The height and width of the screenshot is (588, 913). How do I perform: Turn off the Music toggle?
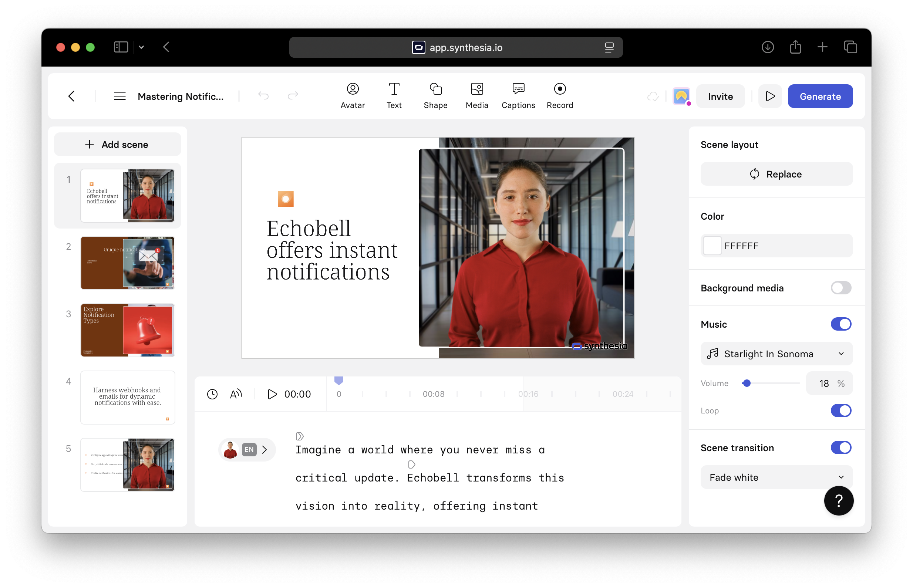(840, 324)
